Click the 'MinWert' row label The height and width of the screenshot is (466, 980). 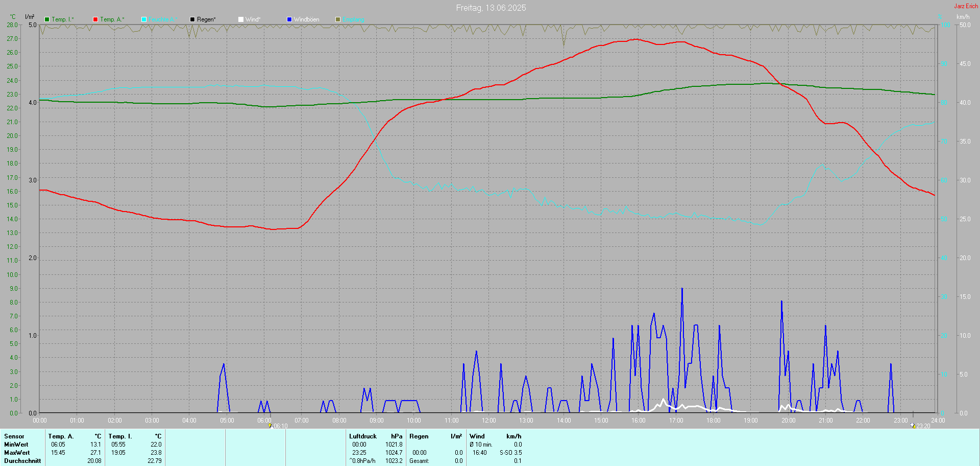coord(16,445)
